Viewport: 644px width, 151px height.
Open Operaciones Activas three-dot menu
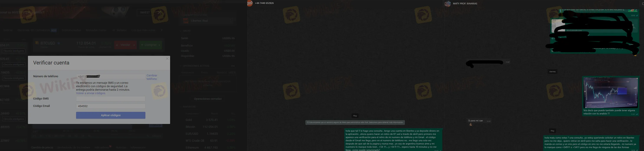tap(233, 66)
